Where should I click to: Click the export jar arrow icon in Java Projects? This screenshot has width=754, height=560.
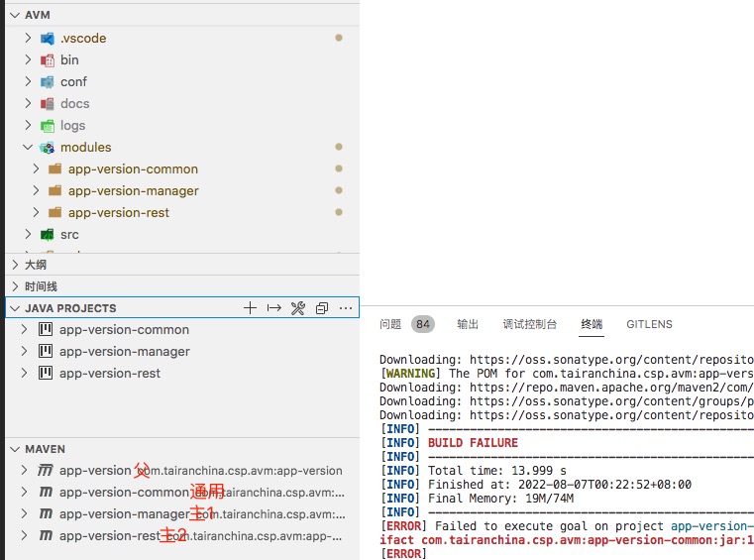(x=274, y=308)
